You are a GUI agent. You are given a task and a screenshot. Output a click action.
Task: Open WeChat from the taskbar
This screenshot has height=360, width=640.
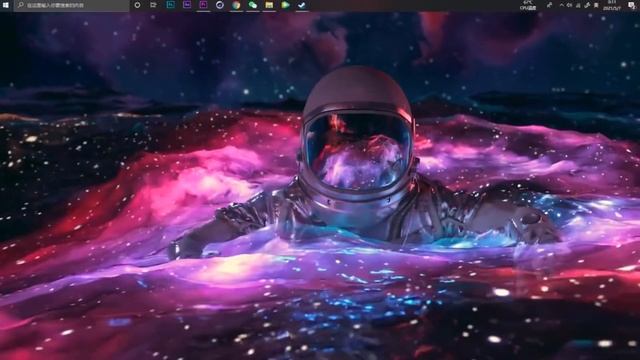pos(253,5)
